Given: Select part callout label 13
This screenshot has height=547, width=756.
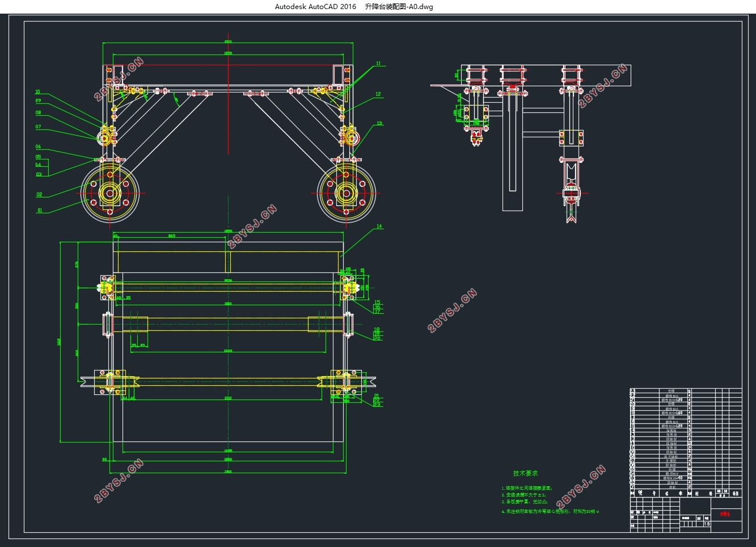Looking at the screenshot, I should click(x=379, y=123).
